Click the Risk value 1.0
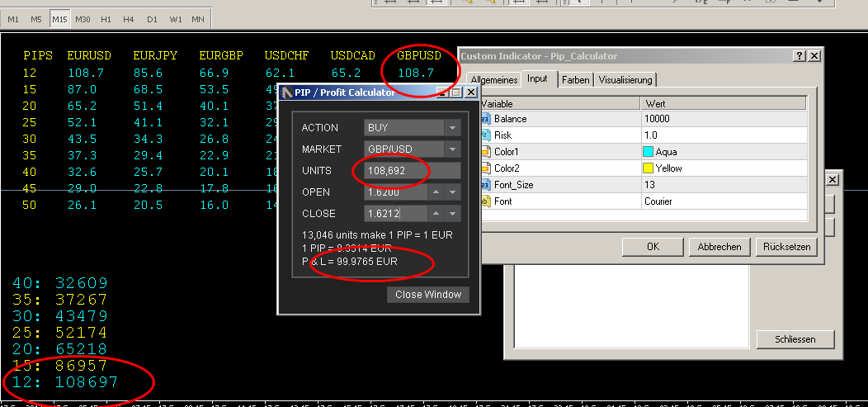This screenshot has height=407, width=868. coord(650,135)
